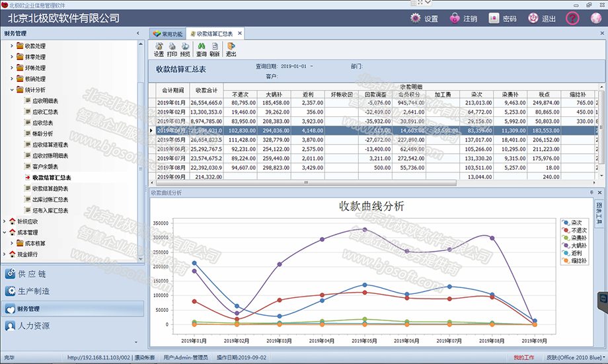This screenshot has height=364, width=608.
Task: Click the 大锅补 column header
Action: [274, 94]
